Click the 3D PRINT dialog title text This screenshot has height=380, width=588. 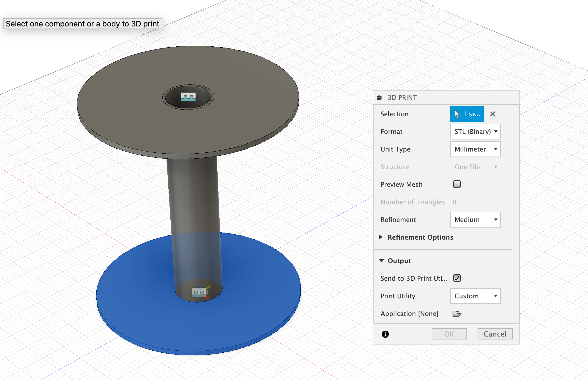402,97
